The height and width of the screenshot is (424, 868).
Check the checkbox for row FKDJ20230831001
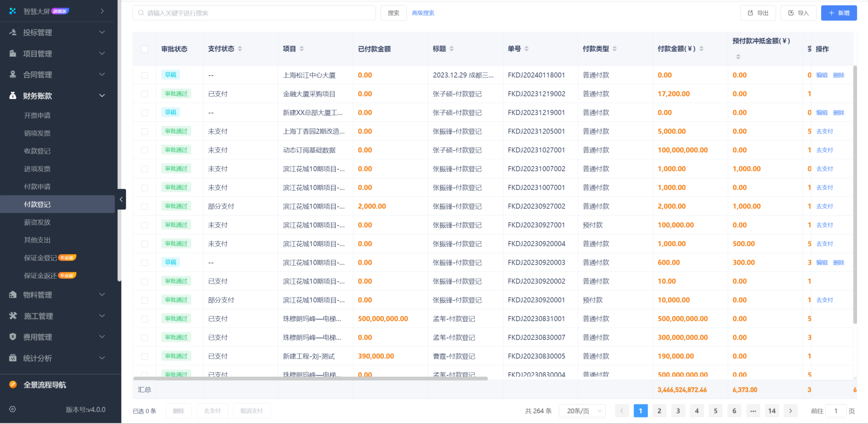click(144, 318)
